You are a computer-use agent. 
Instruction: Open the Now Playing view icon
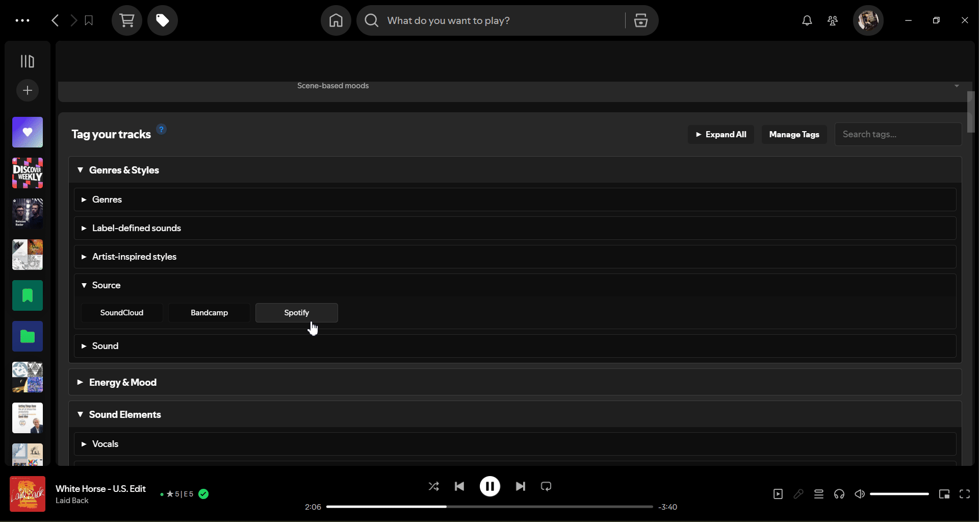(x=778, y=494)
